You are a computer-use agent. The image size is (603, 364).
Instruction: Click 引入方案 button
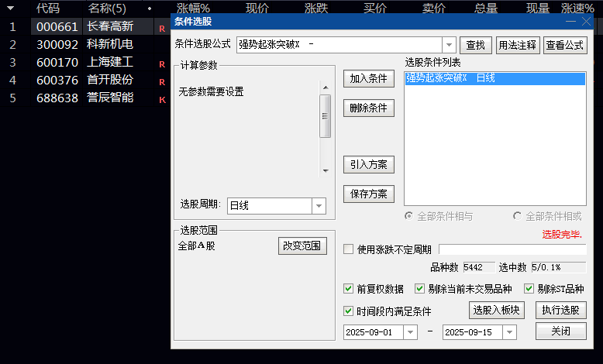(x=369, y=164)
